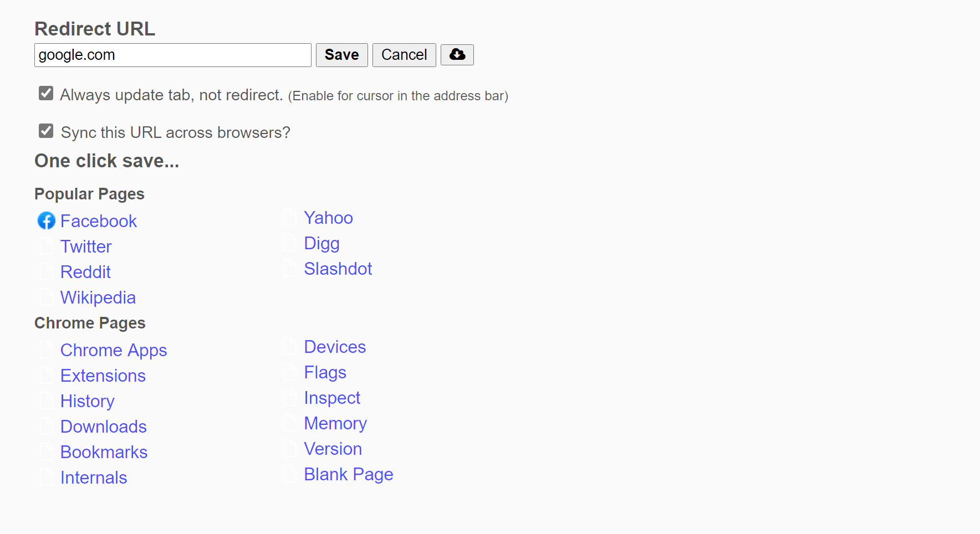Click the page icon next to Extensions
Image resolution: width=980 pixels, height=534 pixels.
coord(47,375)
